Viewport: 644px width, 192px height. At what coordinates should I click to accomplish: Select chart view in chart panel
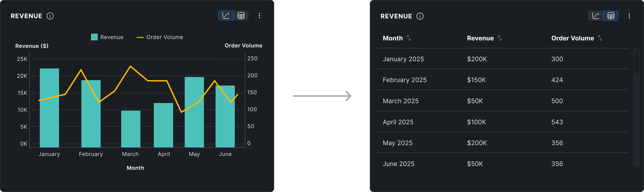tap(226, 16)
